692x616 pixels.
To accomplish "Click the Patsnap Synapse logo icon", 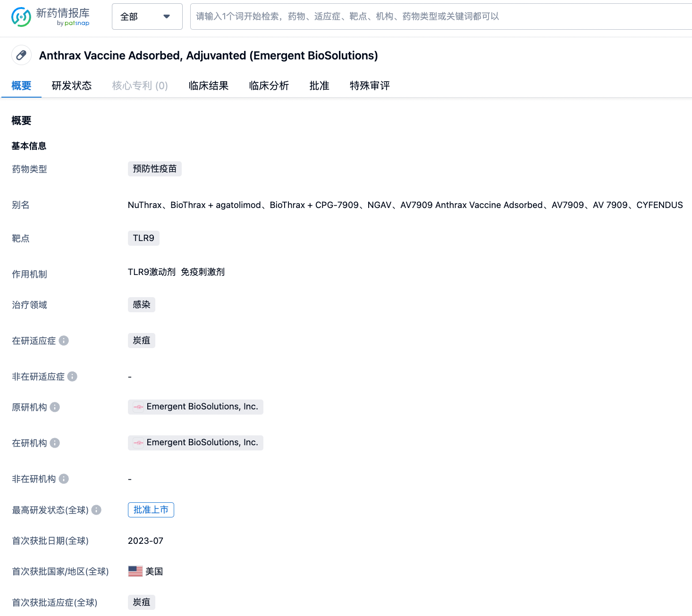I will (x=21, y=17).
